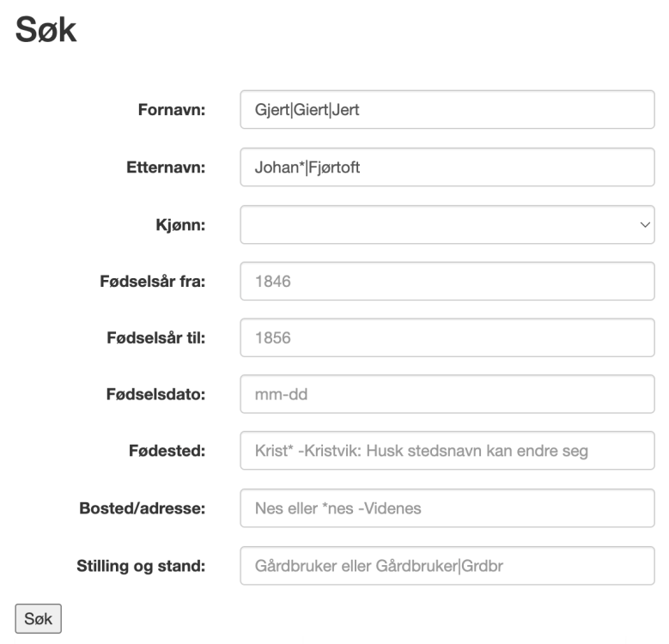This screenshot has width=669, height=644.
Task: Click into the Fødselsår til field
Action: coord(447,337)
